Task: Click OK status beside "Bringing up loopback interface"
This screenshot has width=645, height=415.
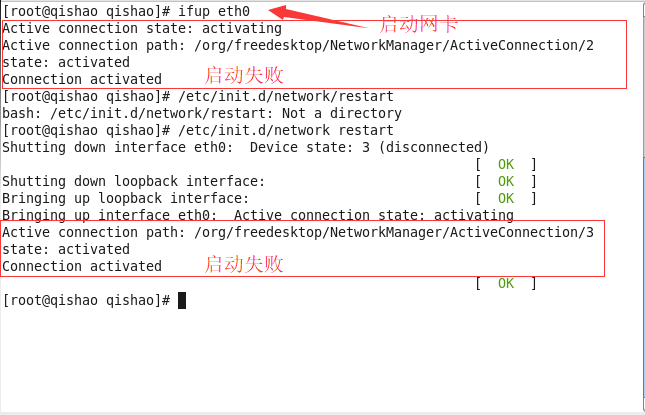Action: click(x=505, y=198)
